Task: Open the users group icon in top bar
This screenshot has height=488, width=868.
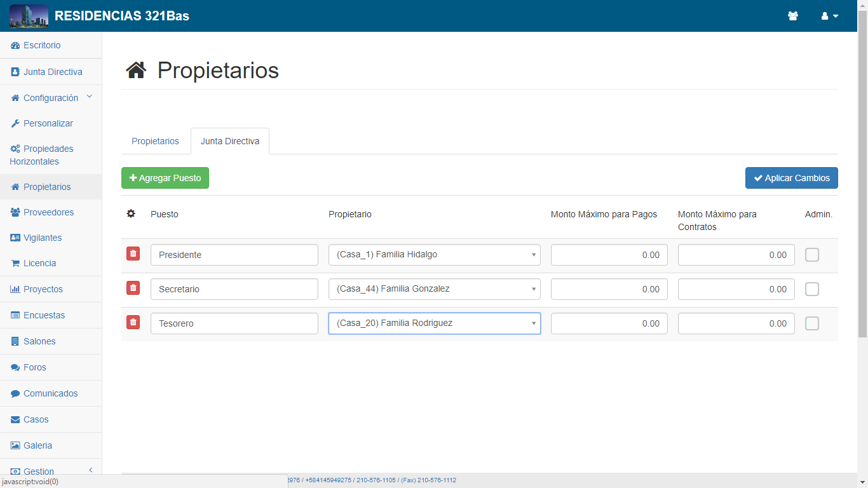Action: 792,16
